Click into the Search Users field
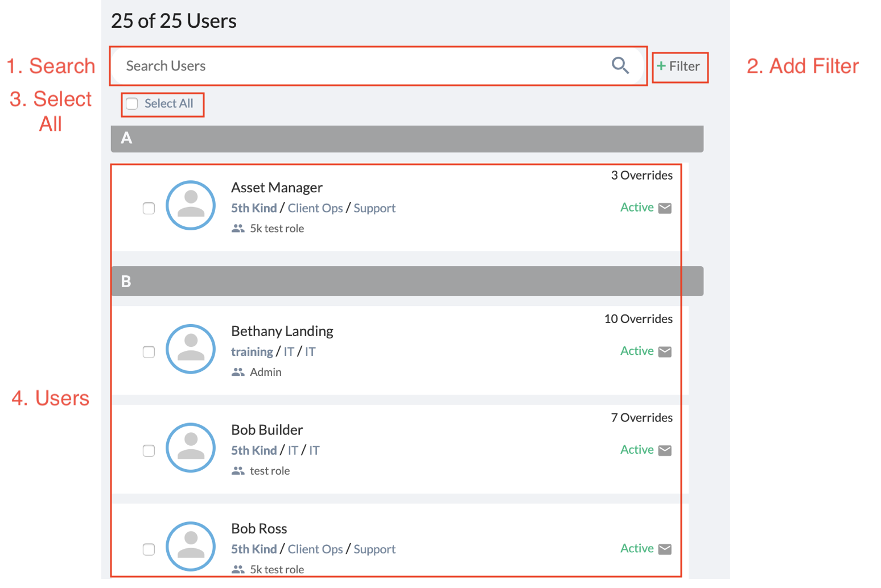The image size is (881, 588). pyautogui.click(x=364, y=66)
